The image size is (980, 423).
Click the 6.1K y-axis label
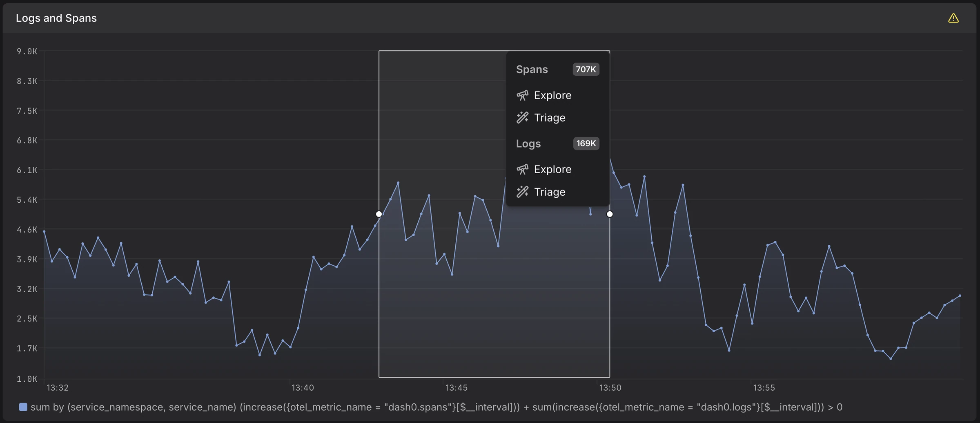27,170
